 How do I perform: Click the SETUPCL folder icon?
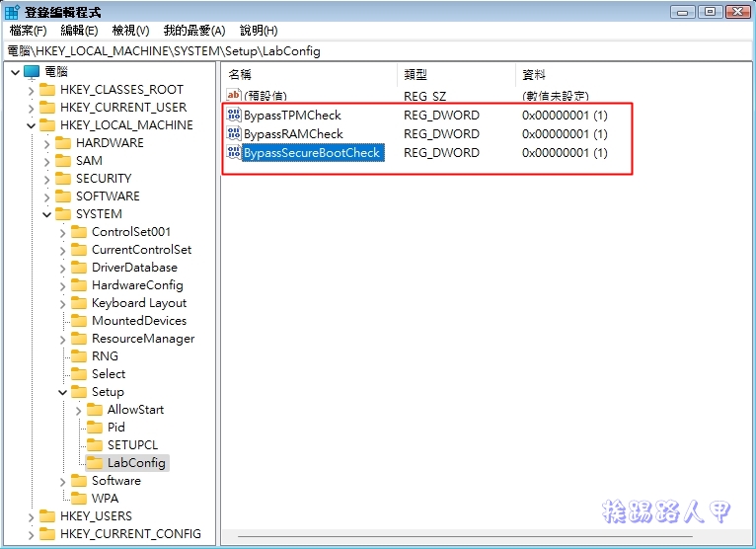pyautogui.click(x=95, y=444)
